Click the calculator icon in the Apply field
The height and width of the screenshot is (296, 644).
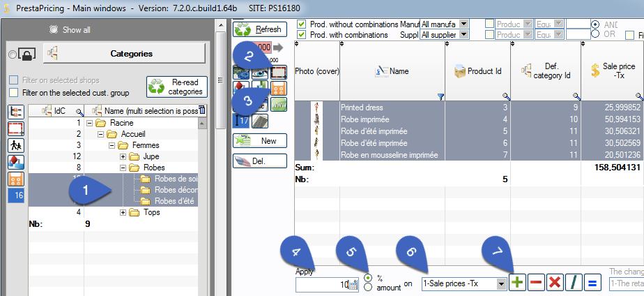point(353,285)
